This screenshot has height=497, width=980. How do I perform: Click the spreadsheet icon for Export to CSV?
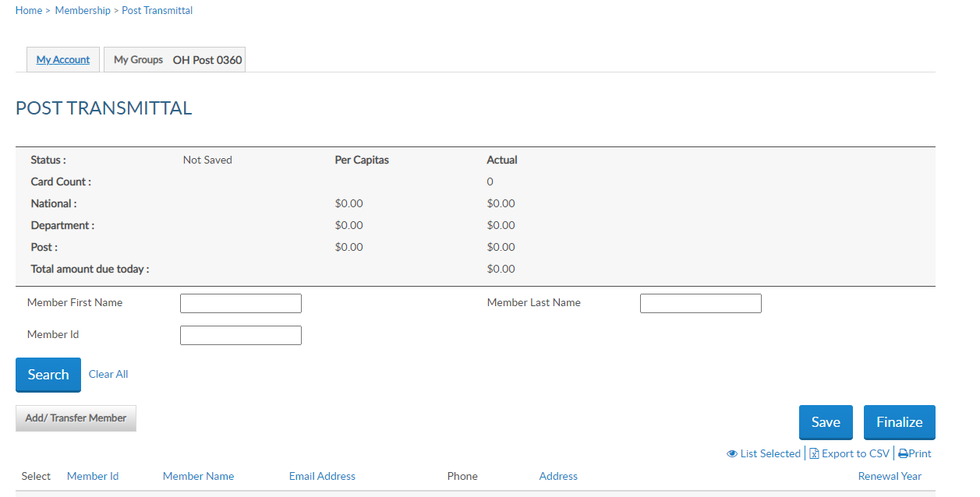pos(814,454)
